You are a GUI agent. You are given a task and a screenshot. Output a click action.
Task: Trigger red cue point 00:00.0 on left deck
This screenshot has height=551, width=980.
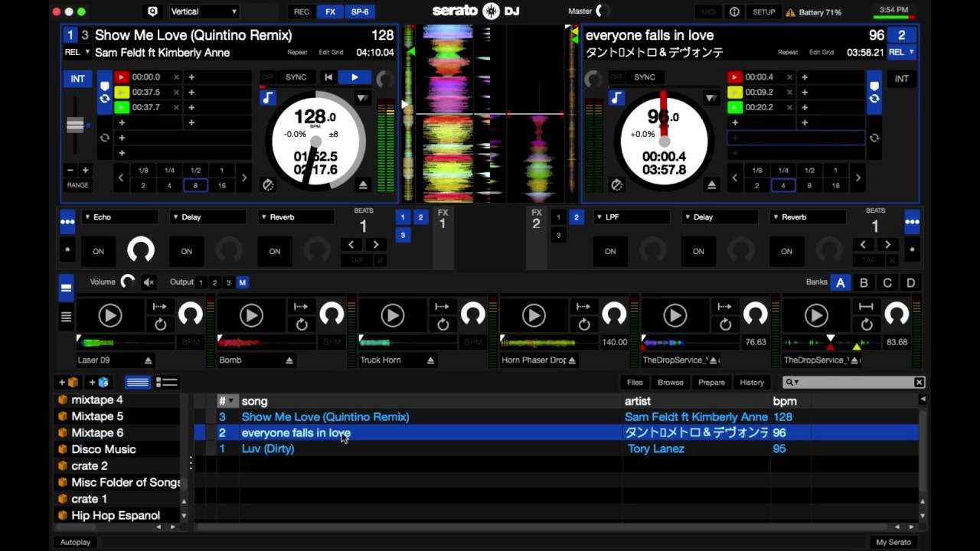[122, 77]
